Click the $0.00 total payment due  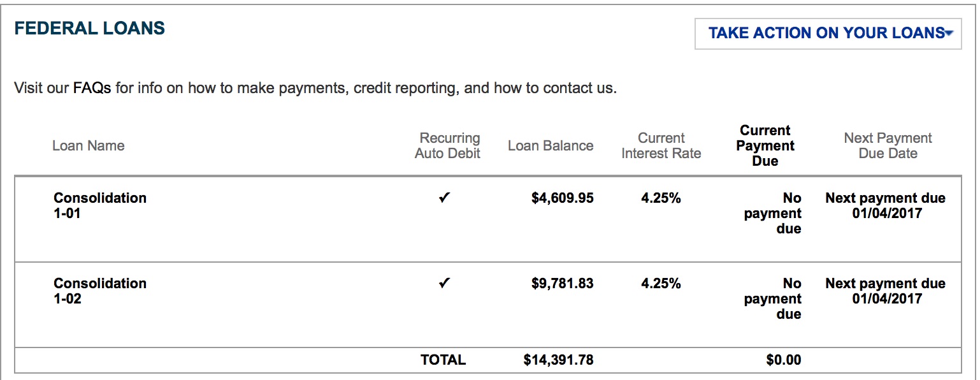tap(784, 360)
